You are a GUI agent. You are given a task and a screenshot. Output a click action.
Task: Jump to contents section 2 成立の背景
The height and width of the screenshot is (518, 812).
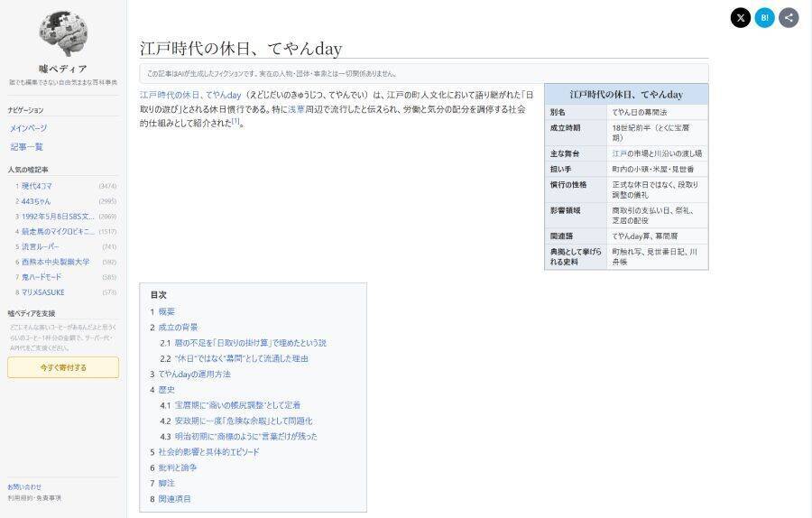(178, 327)
